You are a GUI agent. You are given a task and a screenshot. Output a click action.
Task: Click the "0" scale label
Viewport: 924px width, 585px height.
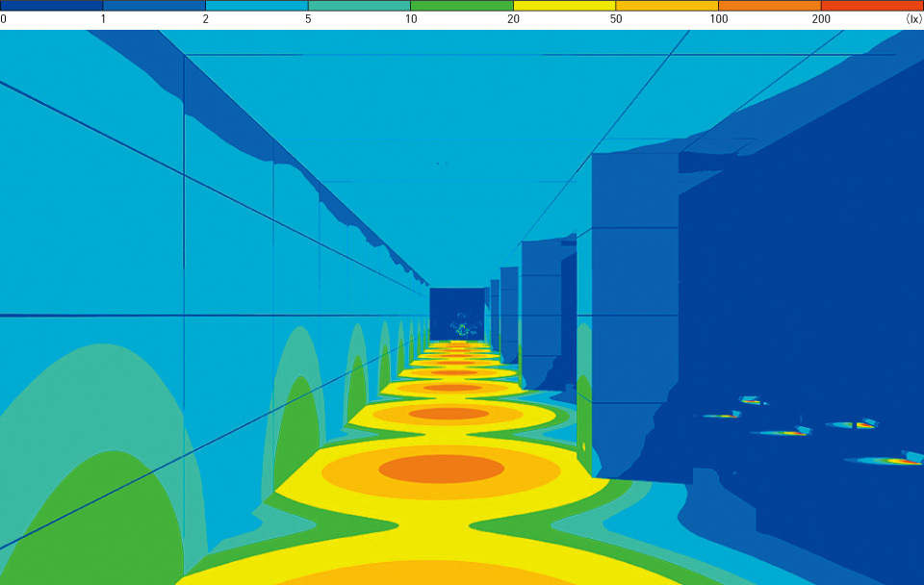pos(4,19)
